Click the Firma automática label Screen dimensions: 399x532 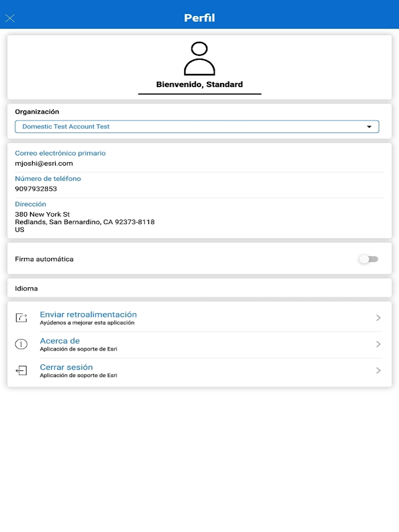(44, 259)
